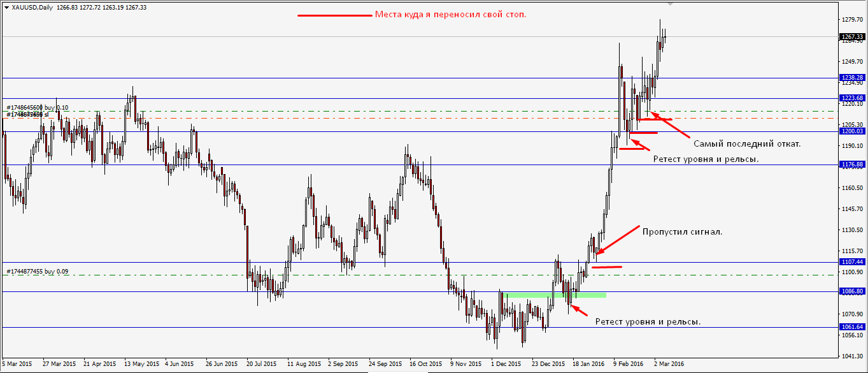Click the 1160.50 price on the scale
Viewport: 868px width, 373px height.
tap(851, 188)
